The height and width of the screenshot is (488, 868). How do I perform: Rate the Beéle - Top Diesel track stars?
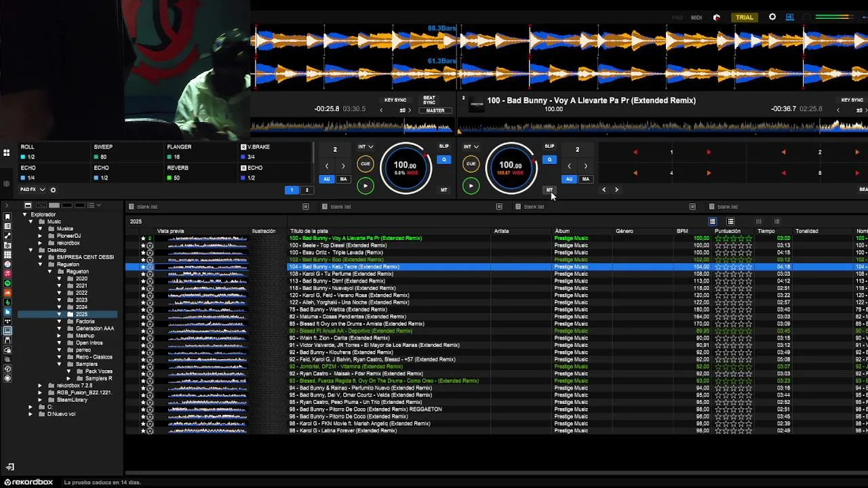734,245
